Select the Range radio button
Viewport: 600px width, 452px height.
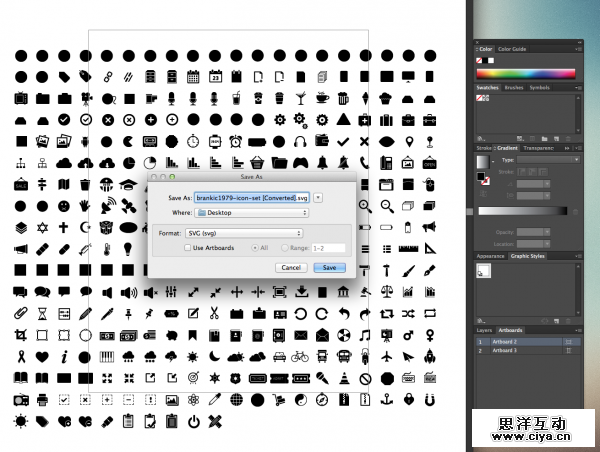coord(284,247)
